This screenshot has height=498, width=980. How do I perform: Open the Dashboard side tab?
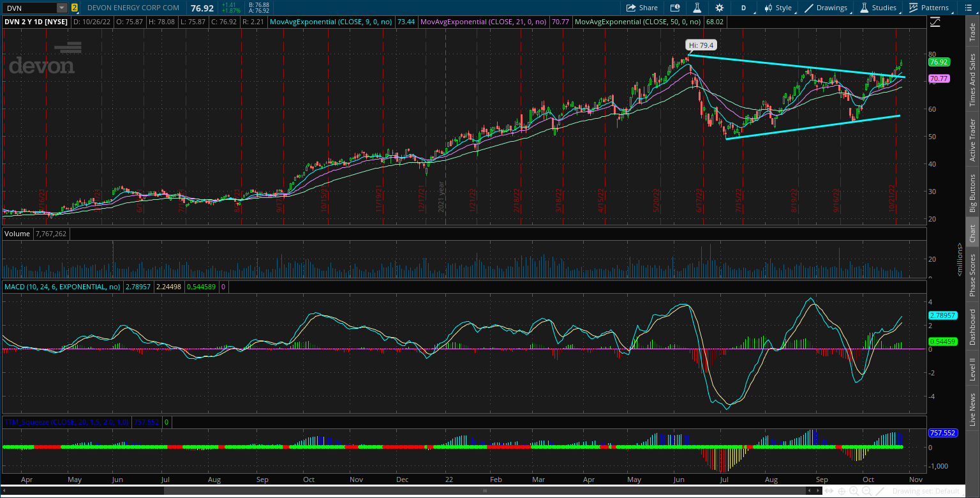click(x=972, y=327)
